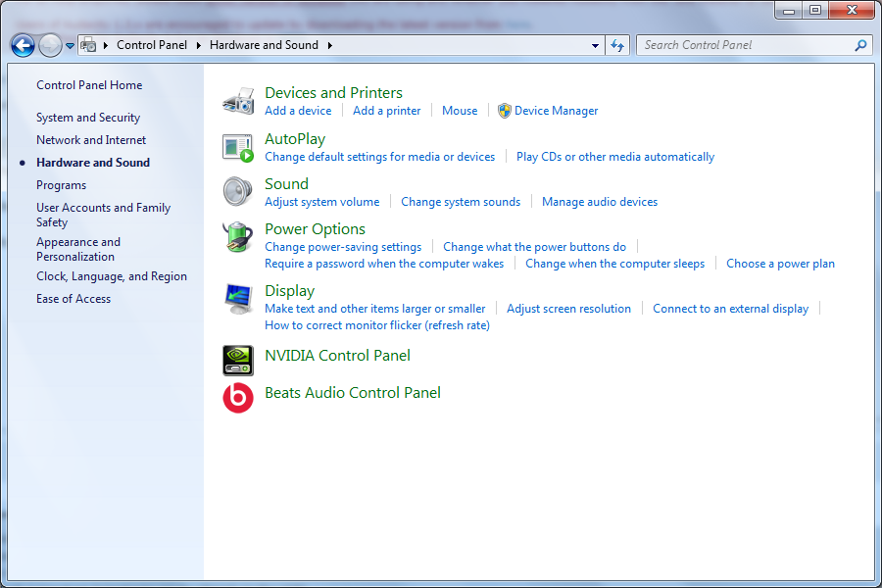Image resolution: width=882 pixels, height=588 pixels.
Task: Click the Search Control Panel field
Action: (745, 45)
